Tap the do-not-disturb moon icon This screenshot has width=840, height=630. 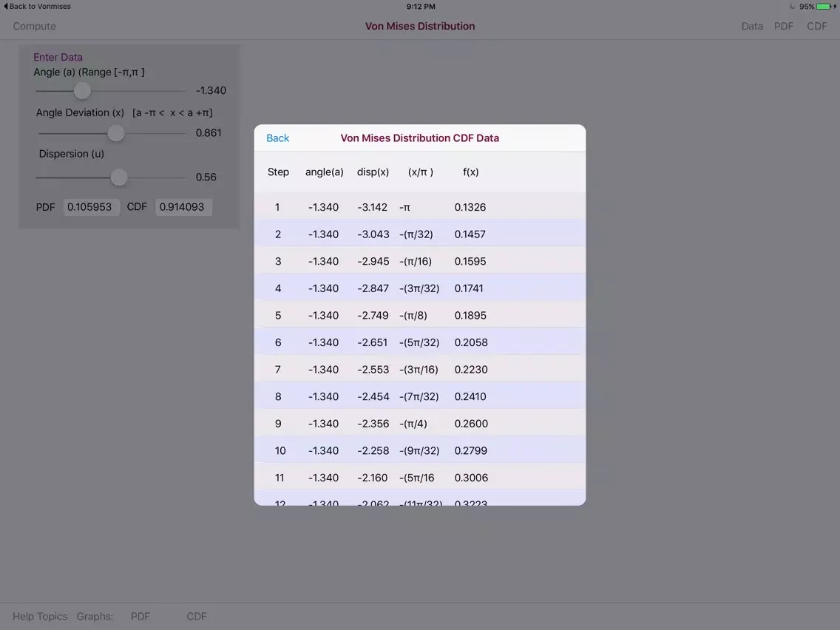pos(793,7)
